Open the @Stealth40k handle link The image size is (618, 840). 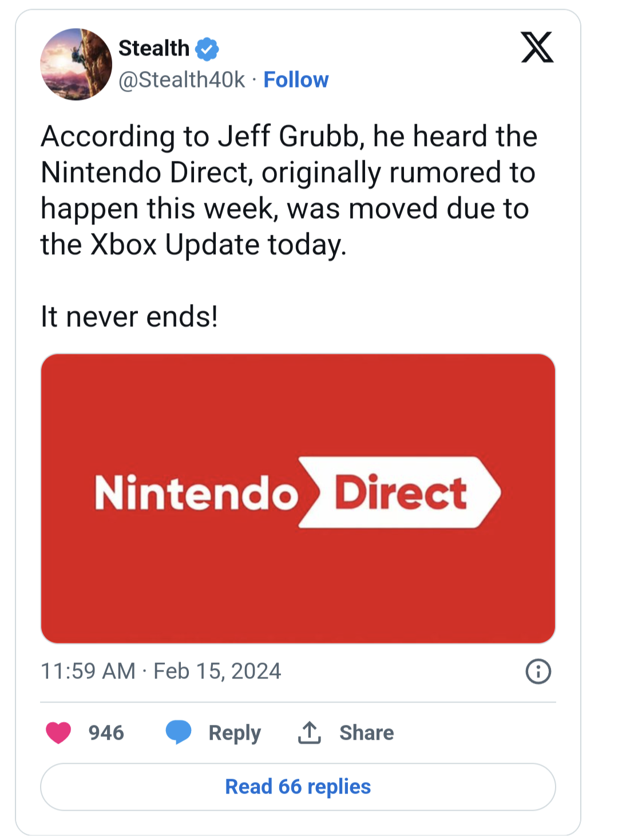pyautogui.click(x=181, y=80)
